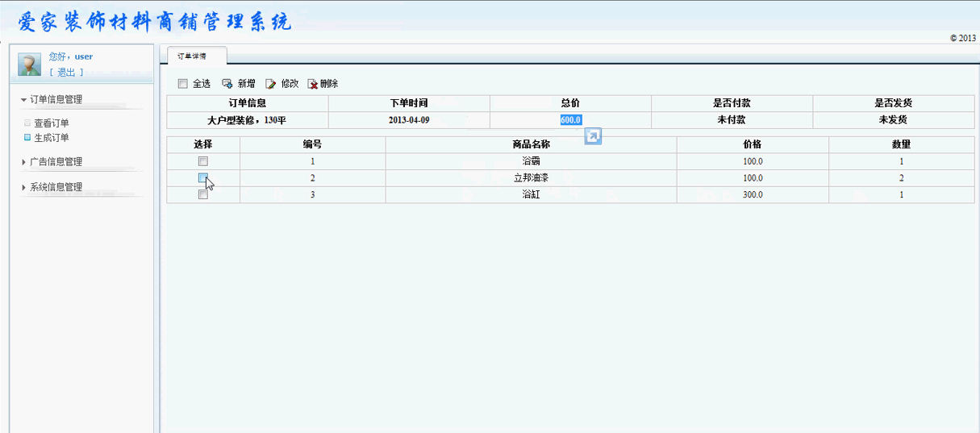Click the 修改 button label
This screenshot has height=433, width=980.
click(290, 84)
